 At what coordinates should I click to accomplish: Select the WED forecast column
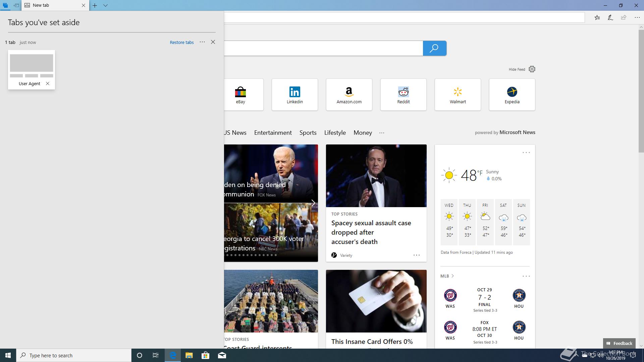[x=449, y=222]
